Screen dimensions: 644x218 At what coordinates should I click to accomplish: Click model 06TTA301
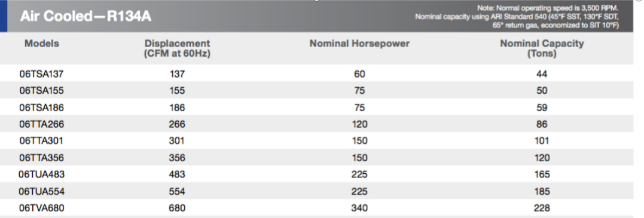pyautogui.click(x=41, y=141)
